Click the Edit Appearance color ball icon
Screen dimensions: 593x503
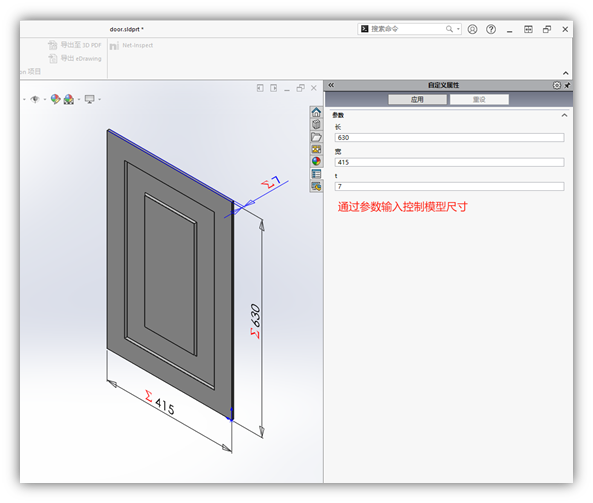tap(56, 99)
